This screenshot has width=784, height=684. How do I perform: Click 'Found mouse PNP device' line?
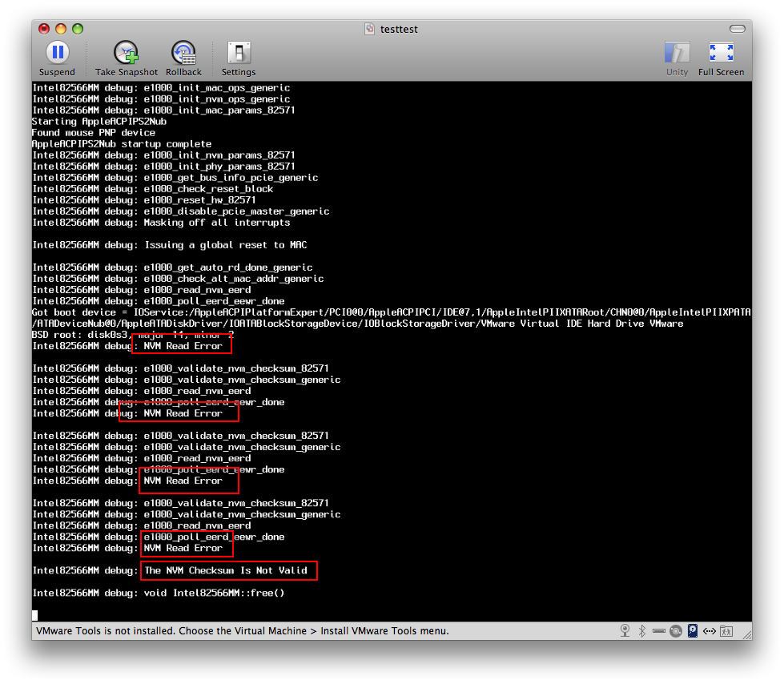[x=94, y=132]
